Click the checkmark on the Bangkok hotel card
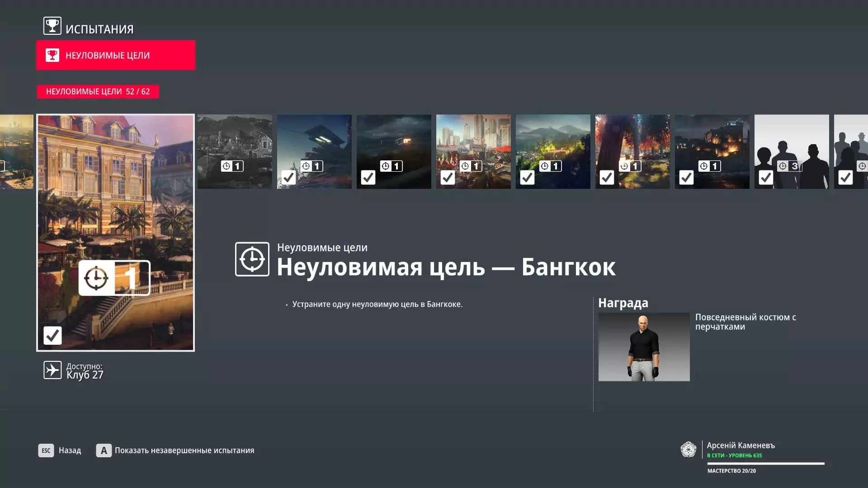 52,335
